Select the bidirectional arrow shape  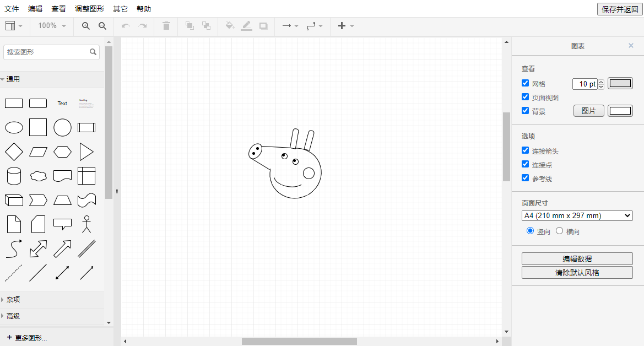(x=38, y=248)
